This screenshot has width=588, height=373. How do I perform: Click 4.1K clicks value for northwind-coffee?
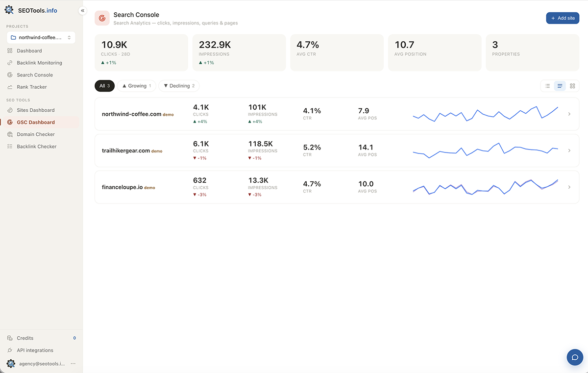click(201, 107)
